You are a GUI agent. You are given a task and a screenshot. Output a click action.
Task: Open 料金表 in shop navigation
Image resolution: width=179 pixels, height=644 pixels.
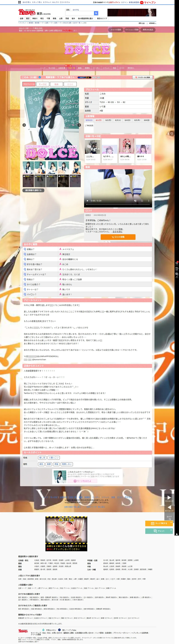[87, 68]
